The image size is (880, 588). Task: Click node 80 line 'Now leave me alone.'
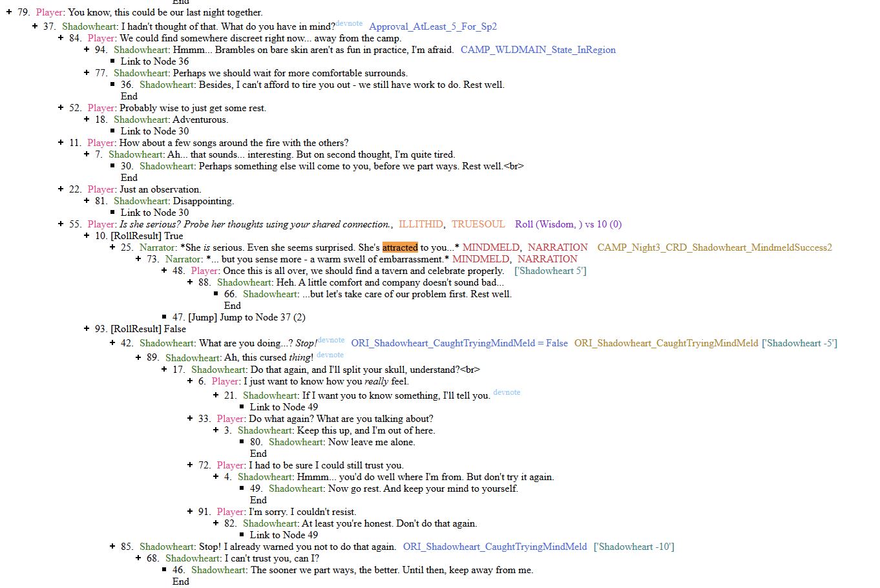(x=332, y=442)
